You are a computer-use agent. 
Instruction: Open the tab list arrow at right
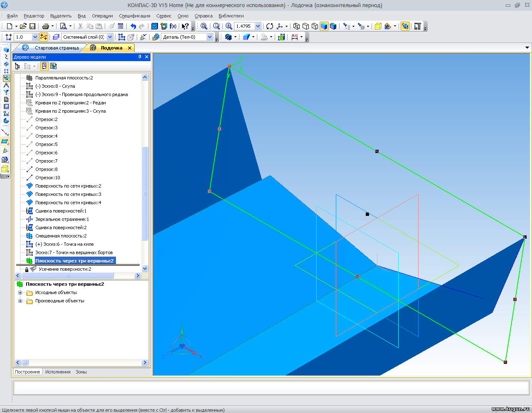[527, 48]
